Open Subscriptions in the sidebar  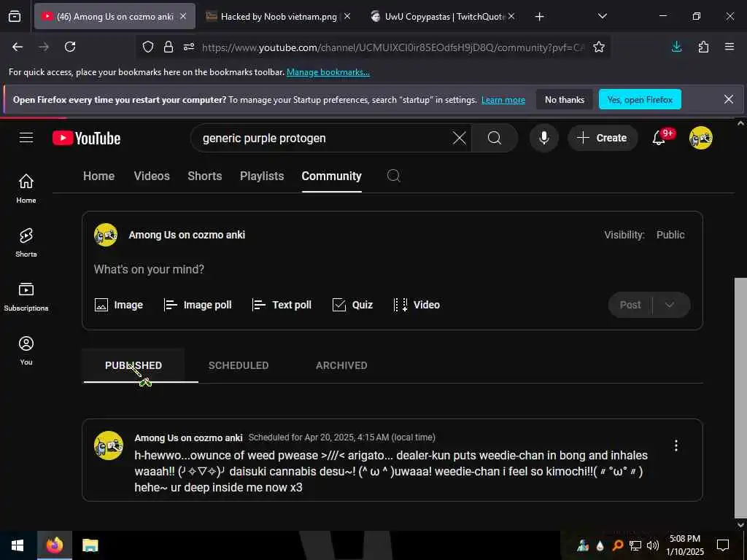[26, 297]
